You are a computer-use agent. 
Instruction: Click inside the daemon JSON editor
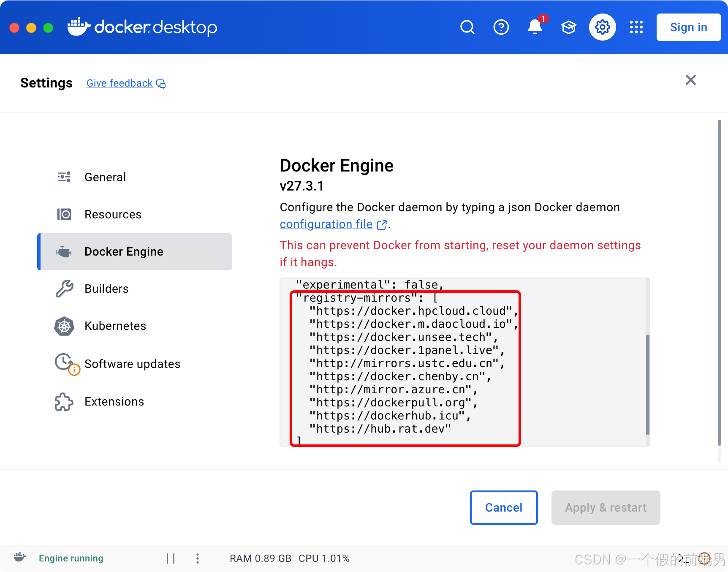click(x=465, y=362)
